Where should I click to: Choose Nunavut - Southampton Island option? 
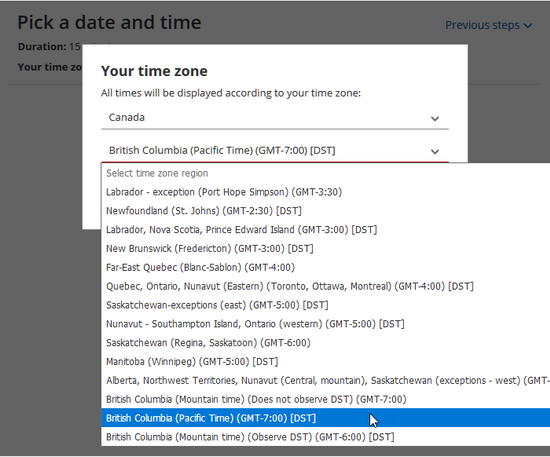(x=326, y=324)
